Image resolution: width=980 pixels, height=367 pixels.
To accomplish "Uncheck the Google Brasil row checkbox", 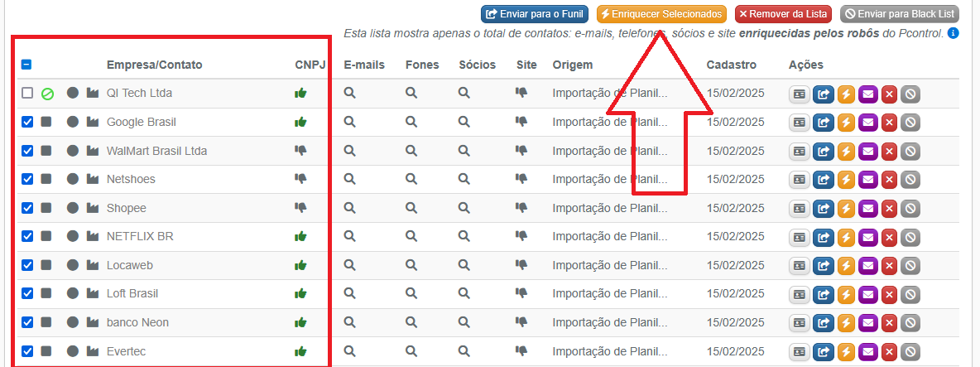I will [26, 122].
